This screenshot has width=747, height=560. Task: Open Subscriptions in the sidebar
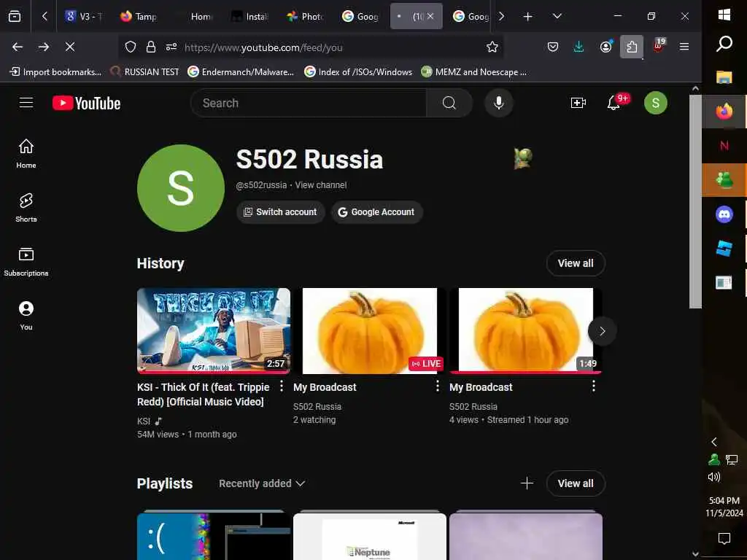(x=26, y=262)
